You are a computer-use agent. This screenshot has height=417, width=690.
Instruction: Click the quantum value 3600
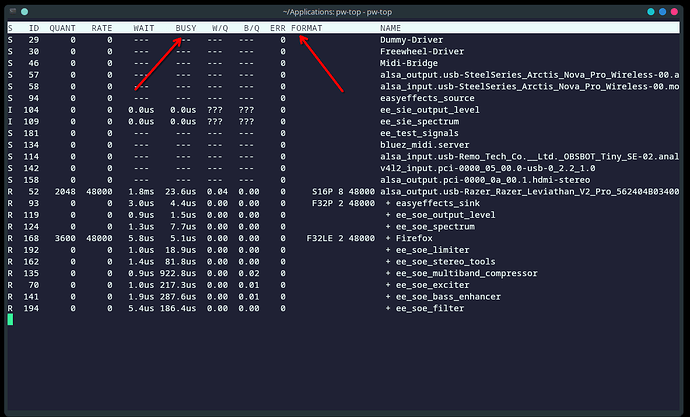[65, 238]
